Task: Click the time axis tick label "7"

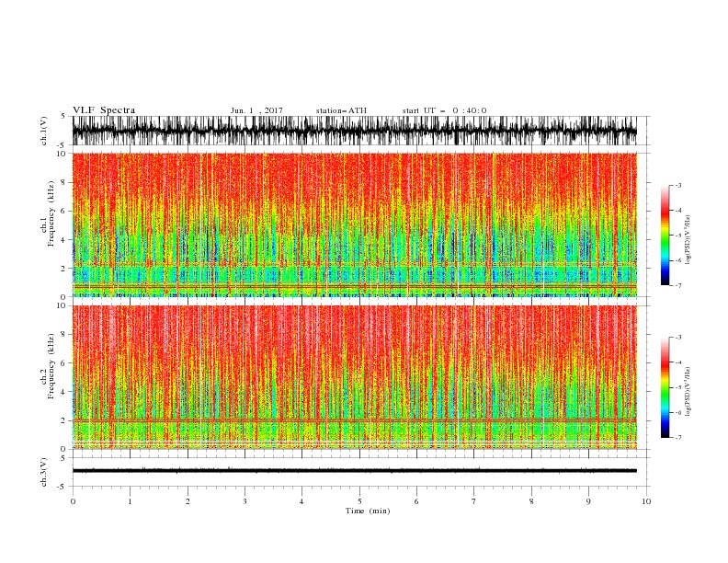Action: [x=474, y=501]
